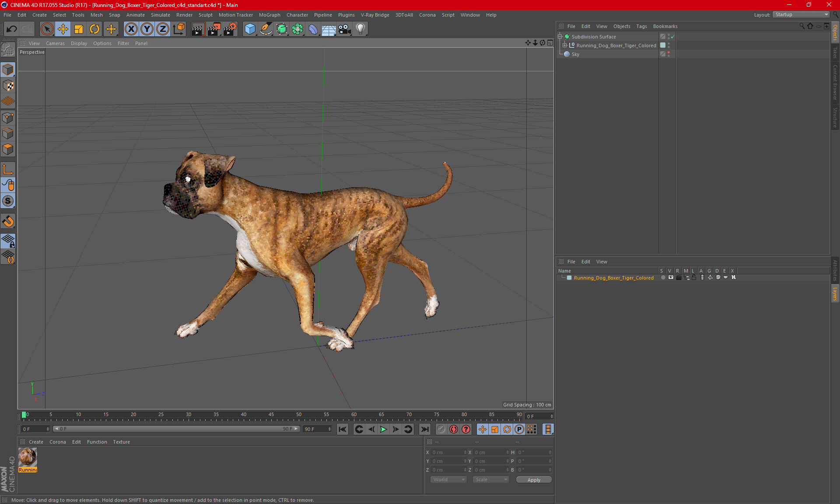Open the Simulate menu
840x504 pixels.
161,15
